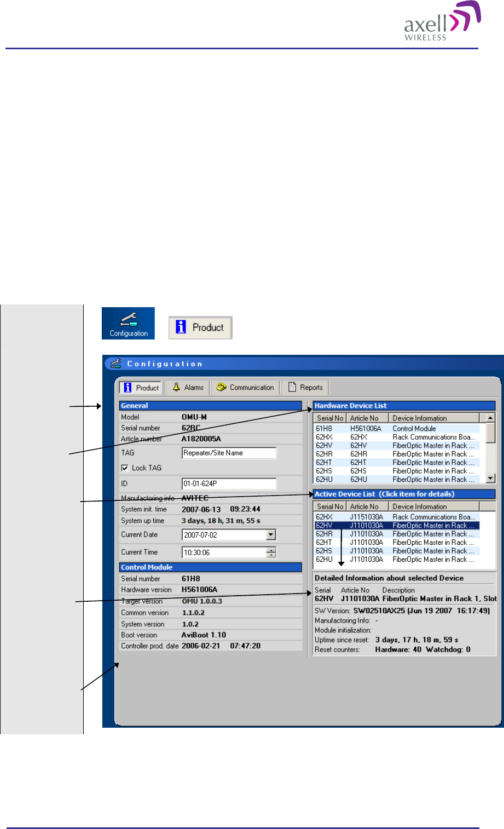This screenshot has height=829, width=504.
Task: Select active device 62HX J1151030A
Action: point(396,517)
